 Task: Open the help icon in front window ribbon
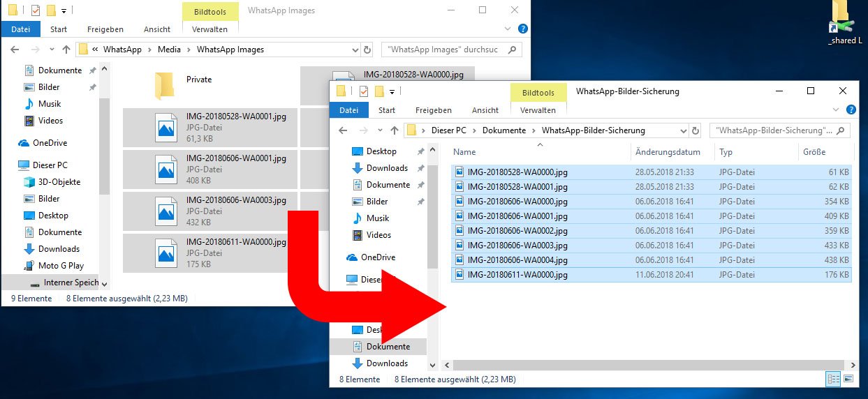point(851,110)
